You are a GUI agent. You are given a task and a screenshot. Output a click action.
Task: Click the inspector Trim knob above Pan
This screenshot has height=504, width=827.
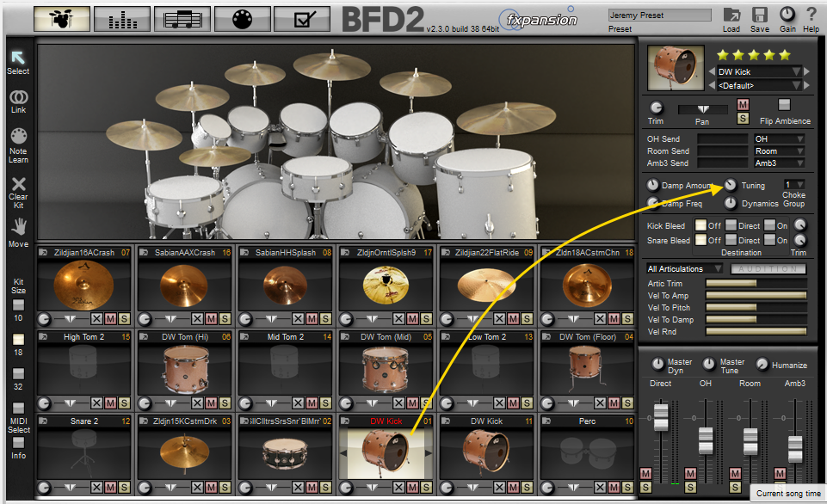point(656,108)
